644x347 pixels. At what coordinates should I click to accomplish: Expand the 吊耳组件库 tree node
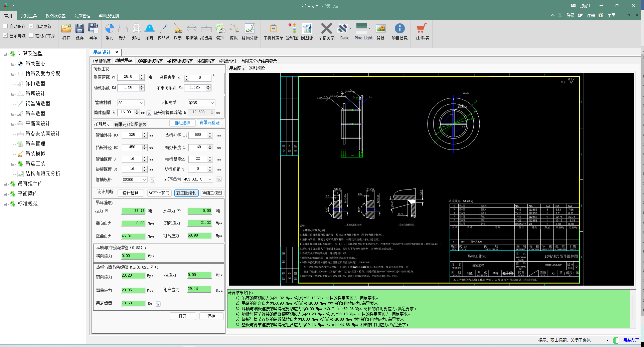[5, 184]
